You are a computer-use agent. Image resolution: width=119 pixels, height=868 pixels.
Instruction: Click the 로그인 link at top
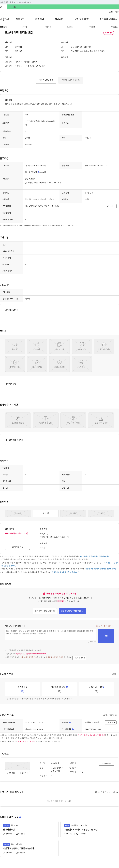[x=111, y=12]
